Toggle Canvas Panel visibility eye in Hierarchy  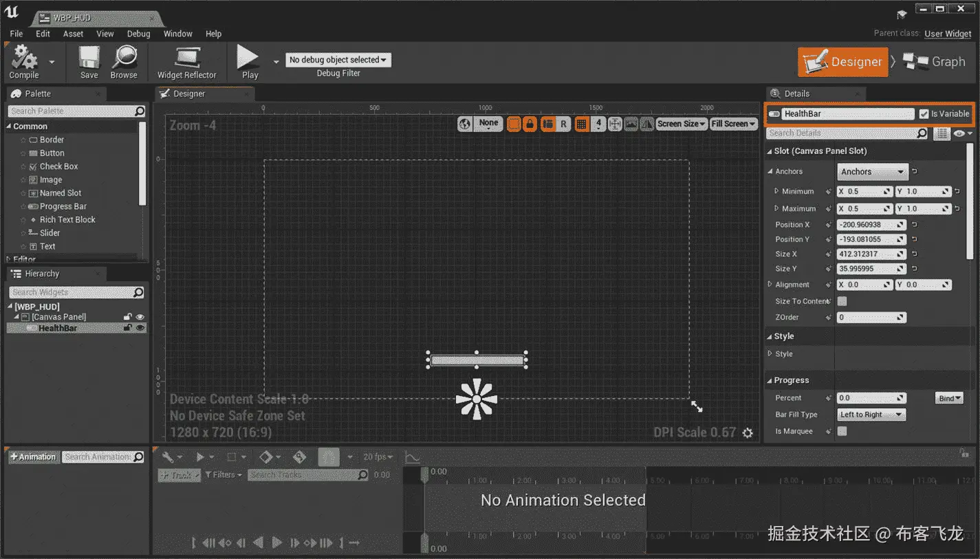[x=140, y=317]
